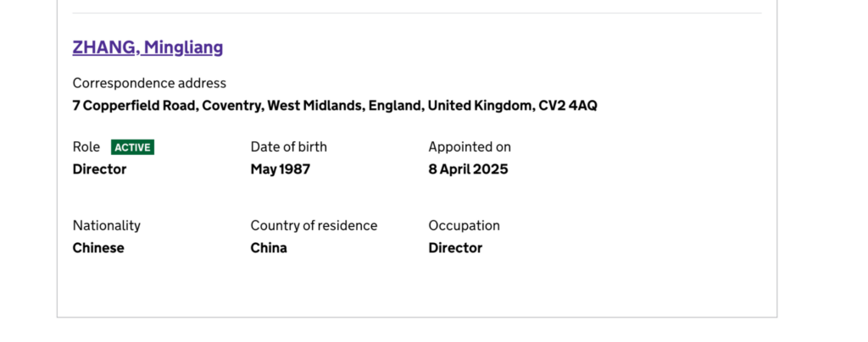Image resolution: width=868 pixels, height=342 pixels.
Task: Select the 8 April 2025 date
Action: click(468, 169)
